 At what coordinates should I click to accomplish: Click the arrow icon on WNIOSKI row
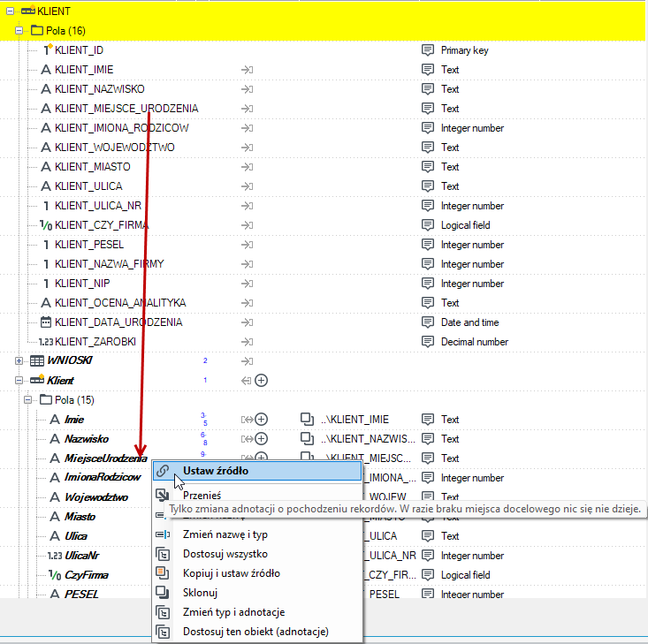[x=248, y=361]
